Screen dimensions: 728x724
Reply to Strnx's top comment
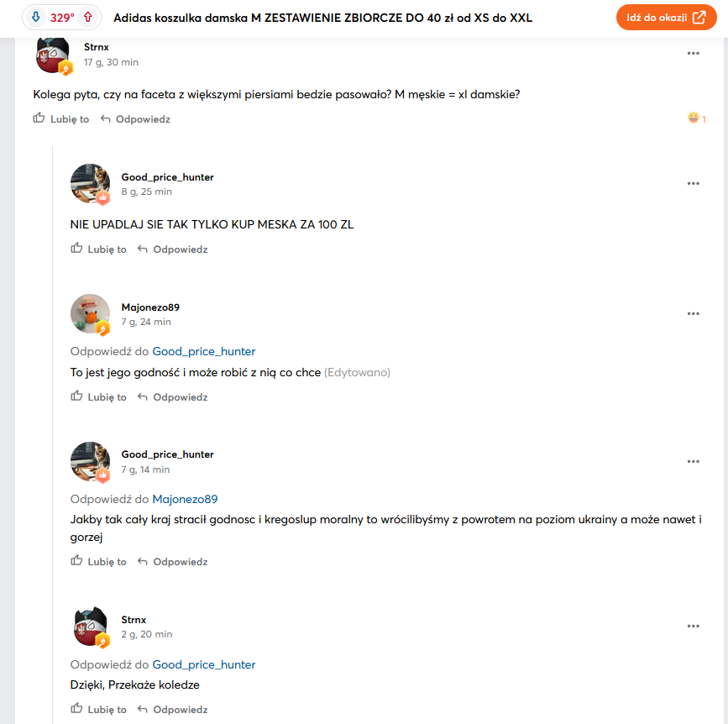pos(135,119)
